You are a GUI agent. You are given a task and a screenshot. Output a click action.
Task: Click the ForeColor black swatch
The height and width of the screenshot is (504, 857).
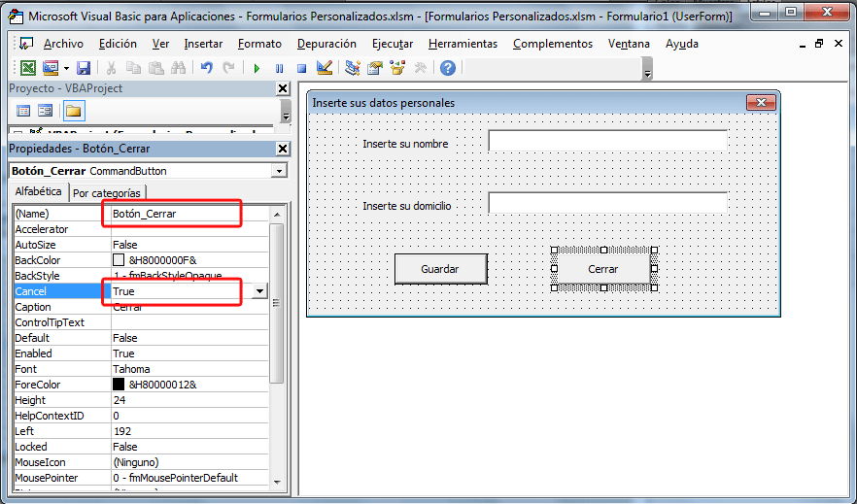[119, 385]
